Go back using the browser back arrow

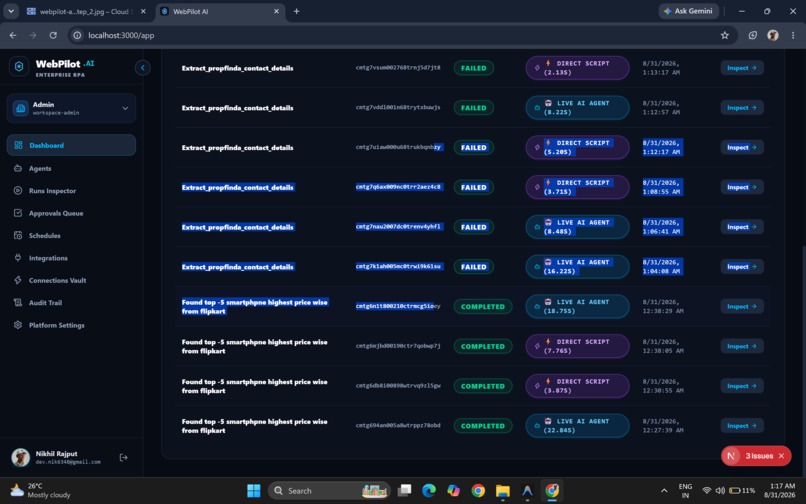[13, 35]
